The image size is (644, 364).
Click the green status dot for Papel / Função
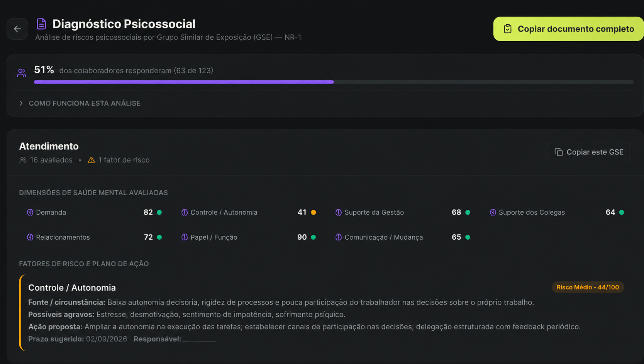click(x=314, y=237)
